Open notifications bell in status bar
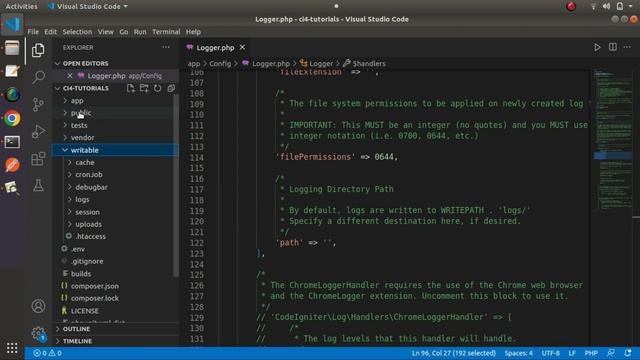 pyautogui.click(x=628, y=353)
